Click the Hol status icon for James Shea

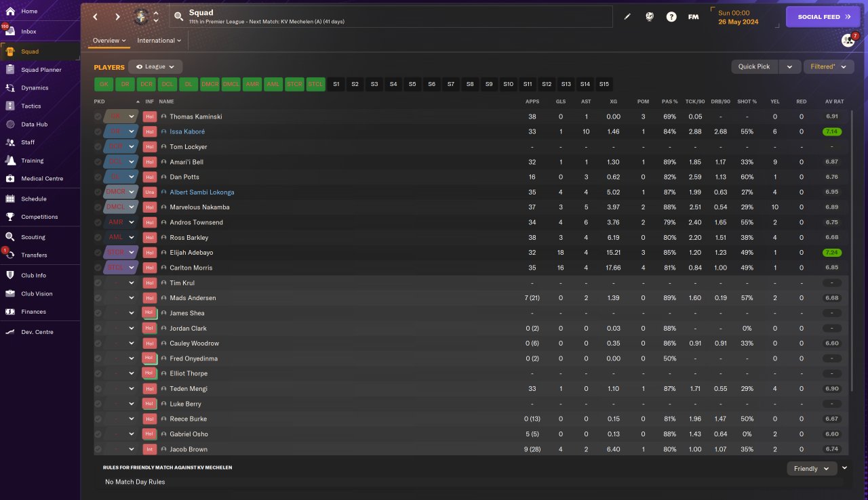(150, 313)
